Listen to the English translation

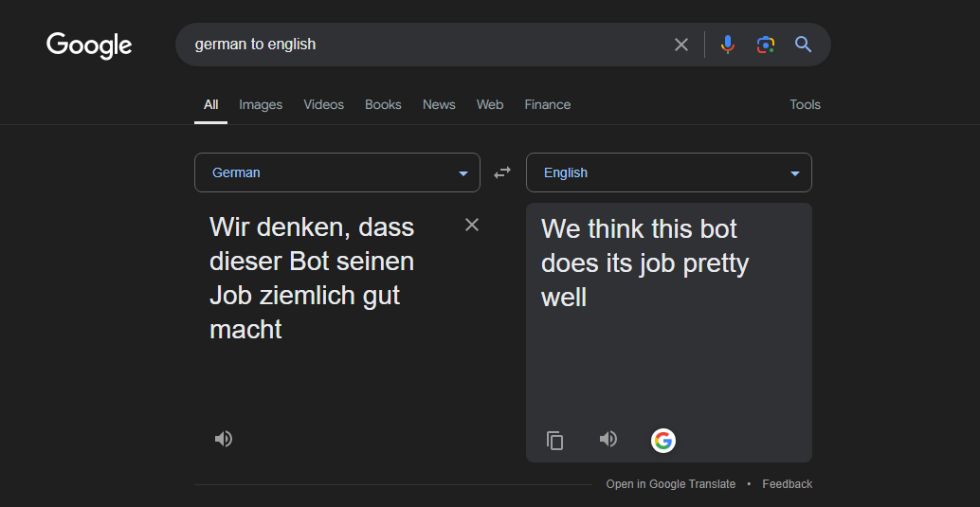(x=608, y=439)
